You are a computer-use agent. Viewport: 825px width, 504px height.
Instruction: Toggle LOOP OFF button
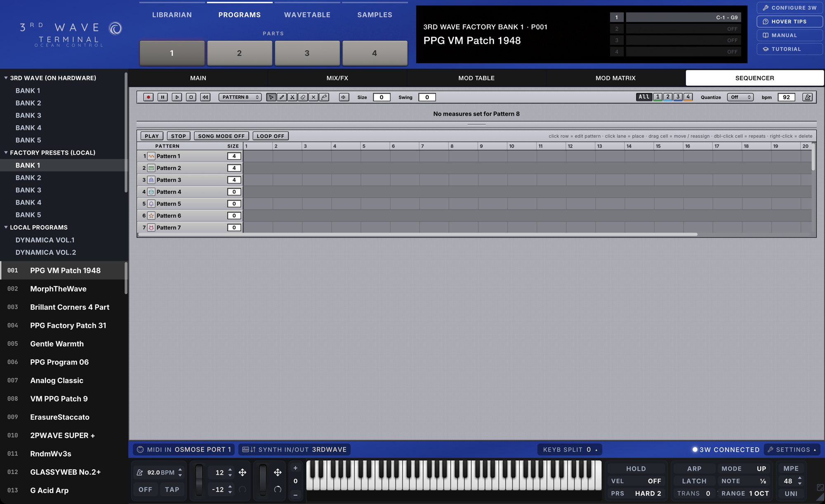pos(271,136)
